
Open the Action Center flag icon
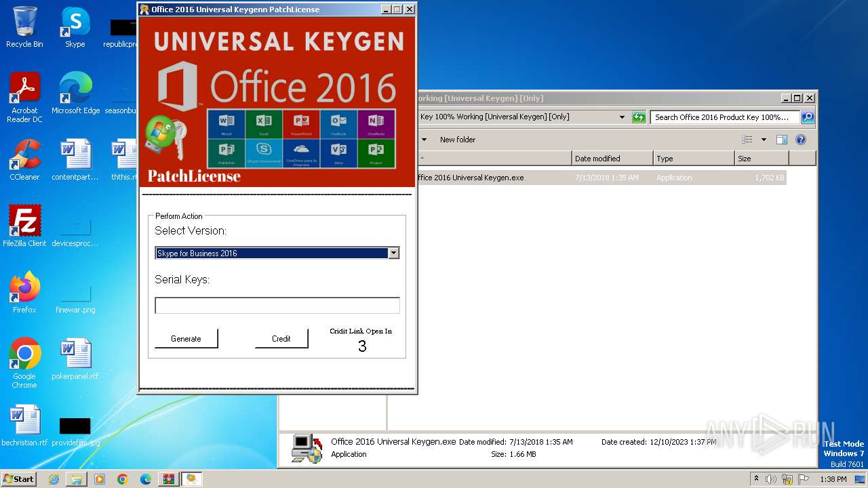coord(803,479)
